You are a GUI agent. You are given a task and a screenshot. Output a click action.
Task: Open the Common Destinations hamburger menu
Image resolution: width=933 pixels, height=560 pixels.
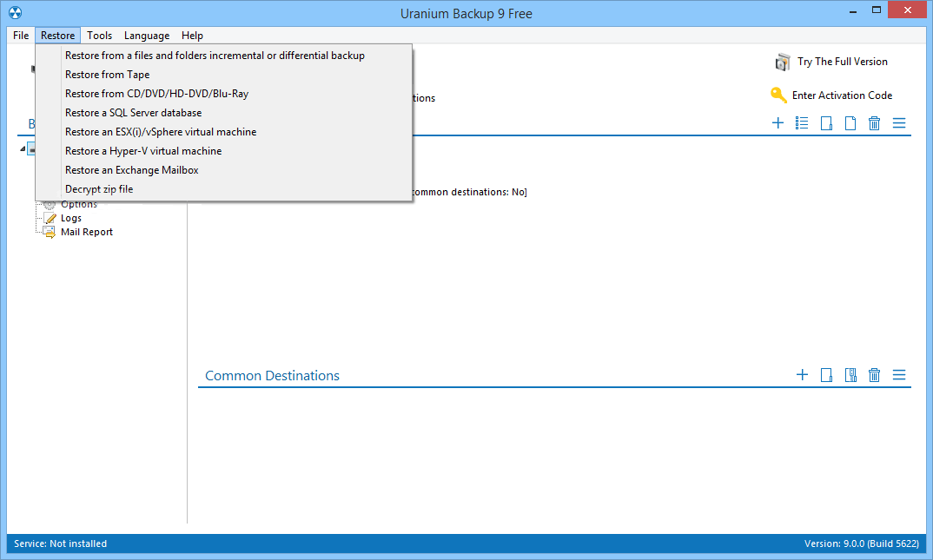(x=899, y=375)
